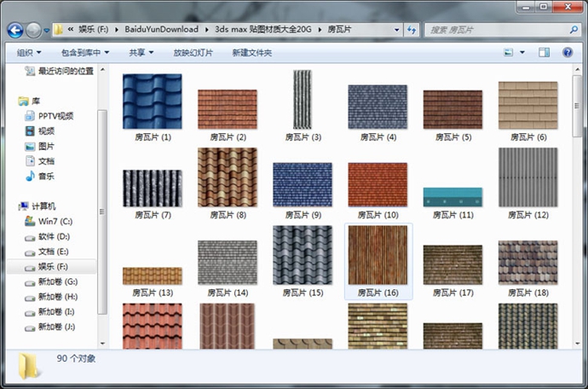Click 娱乐 (F:) in the address path
Viewport: 588px width, 389px height.
[x=93, y=29]
